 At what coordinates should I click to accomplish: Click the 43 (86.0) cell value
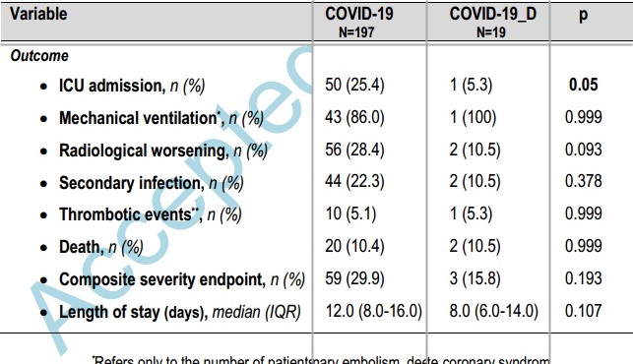pos(354,117)
